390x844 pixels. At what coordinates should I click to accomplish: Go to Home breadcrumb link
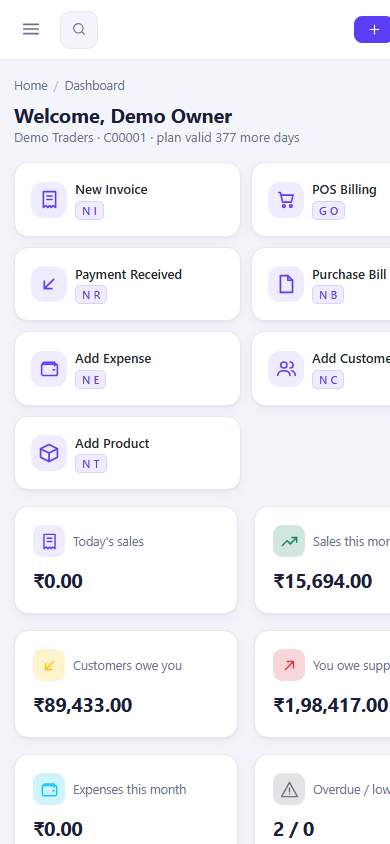pyautogui.click(x=31, y=86)
